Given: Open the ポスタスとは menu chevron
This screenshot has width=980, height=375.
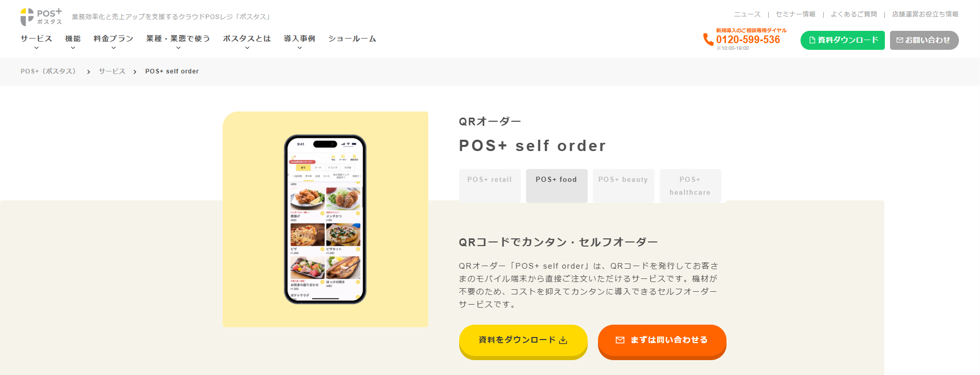Looking at the screenshot, I should coord(247,48).
